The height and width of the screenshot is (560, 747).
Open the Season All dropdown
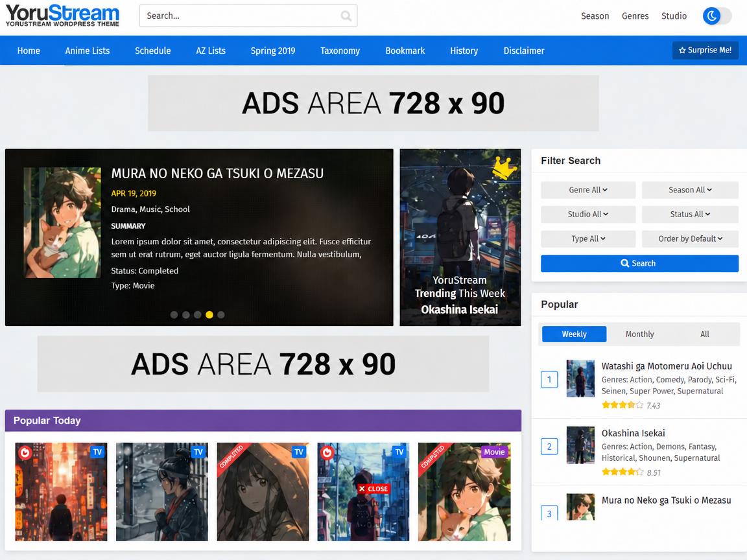click(x=690, y=190)
